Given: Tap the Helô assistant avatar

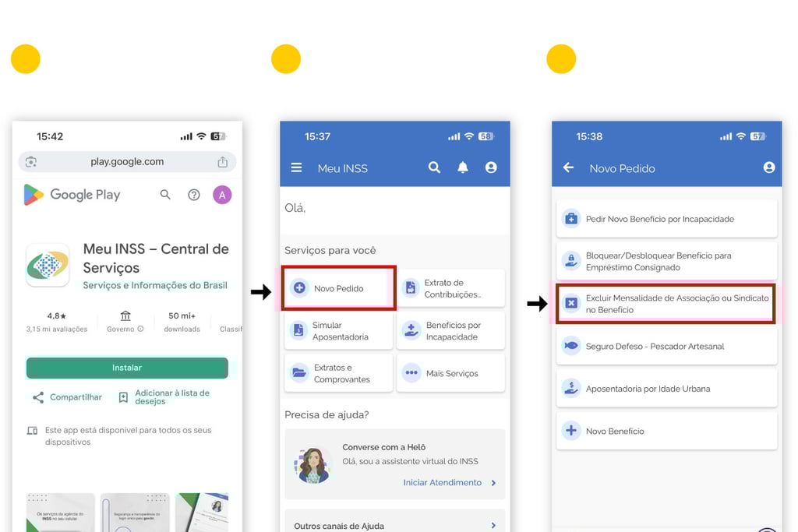Looking at the screenshot, I should 313,465.
